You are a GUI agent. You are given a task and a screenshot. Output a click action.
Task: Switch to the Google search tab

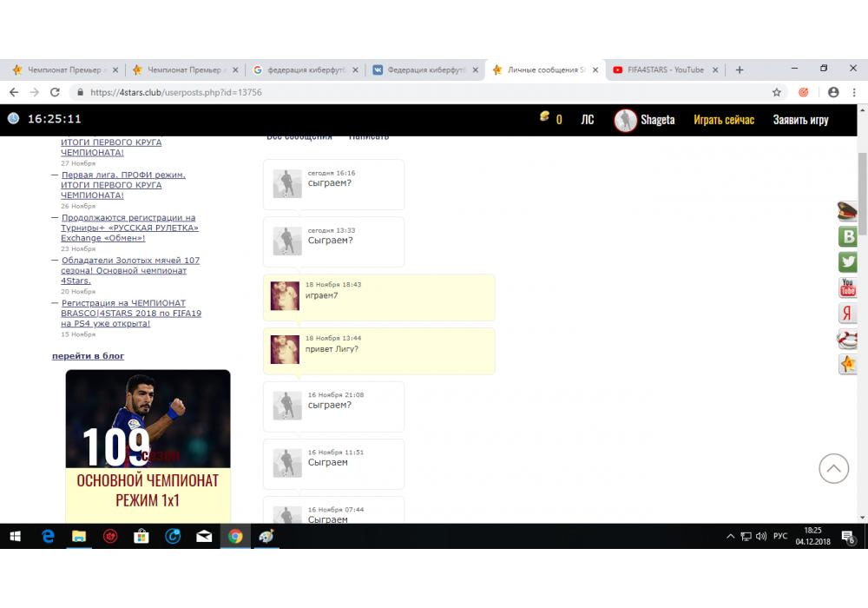coord(302,69)
